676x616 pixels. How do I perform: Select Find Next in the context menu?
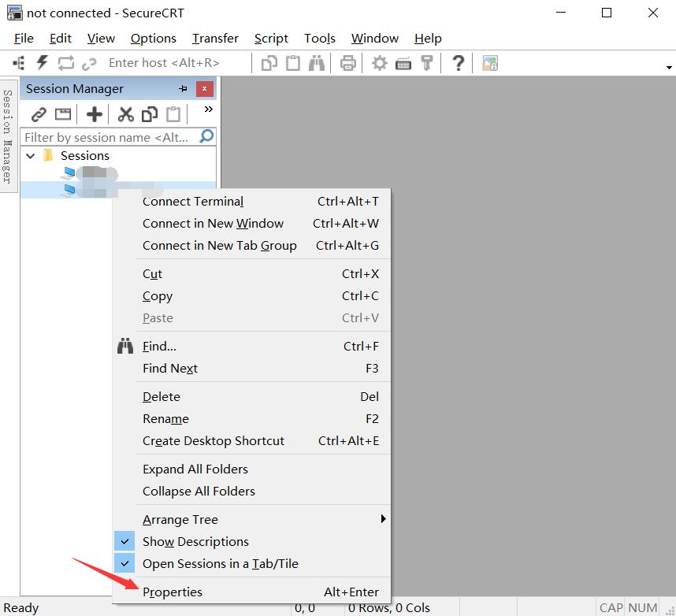[x=252, y=368]
